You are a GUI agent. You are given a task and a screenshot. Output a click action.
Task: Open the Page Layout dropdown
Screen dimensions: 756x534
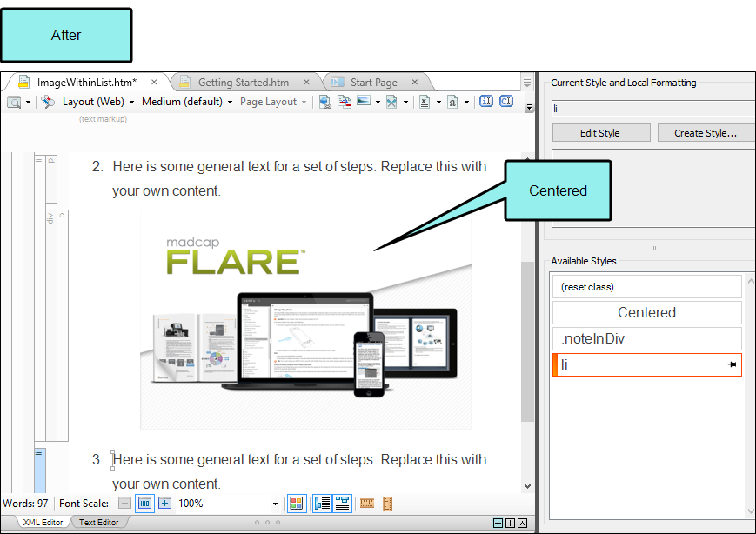pyautogui.click(x=273, y=102)
